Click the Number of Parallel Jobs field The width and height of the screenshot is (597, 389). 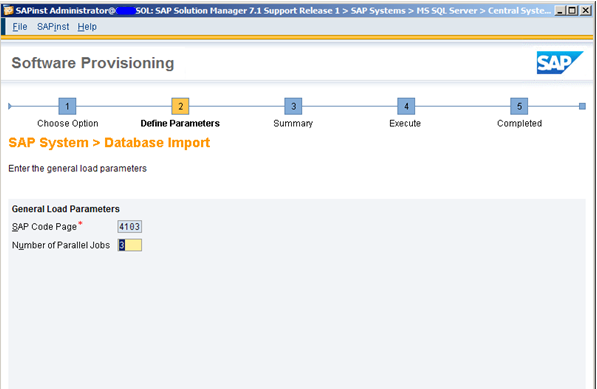click(x=129, y=245)
